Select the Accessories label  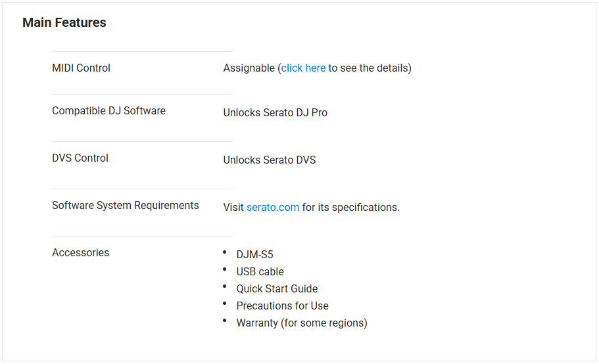point(80,253)
